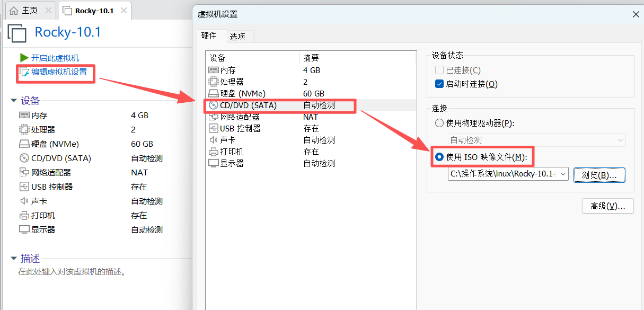This screenshot has height=310, width=644.
Task: Click NAT summary in settings list
Action: coord(311,117)
